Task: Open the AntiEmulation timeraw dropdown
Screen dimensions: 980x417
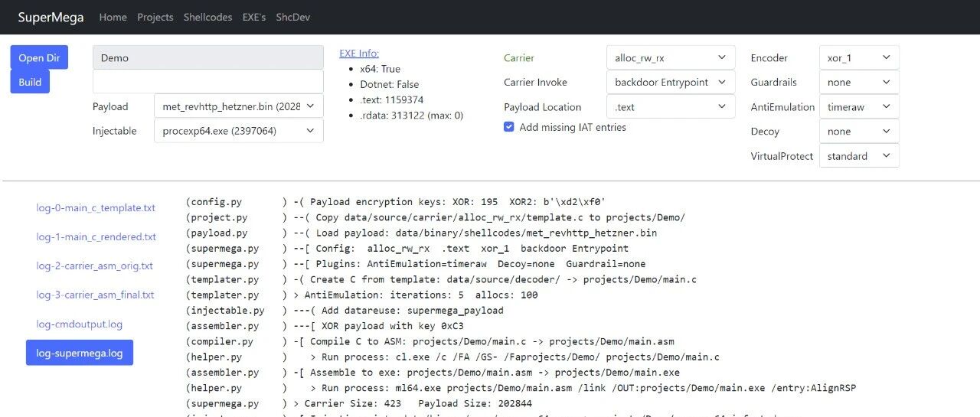Action: coord(859,106)
